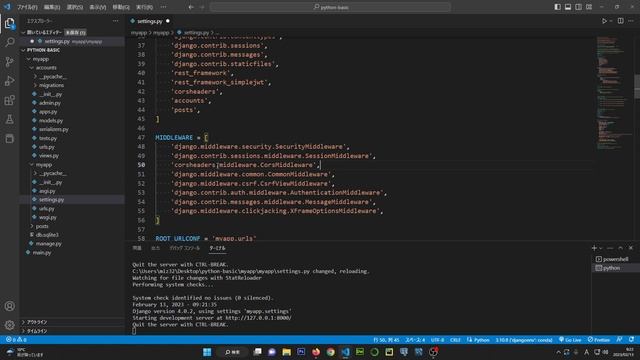This screenshot has height=360, width=640.
Task: Open the 選択 (Selection) menu
Action: 75,7
